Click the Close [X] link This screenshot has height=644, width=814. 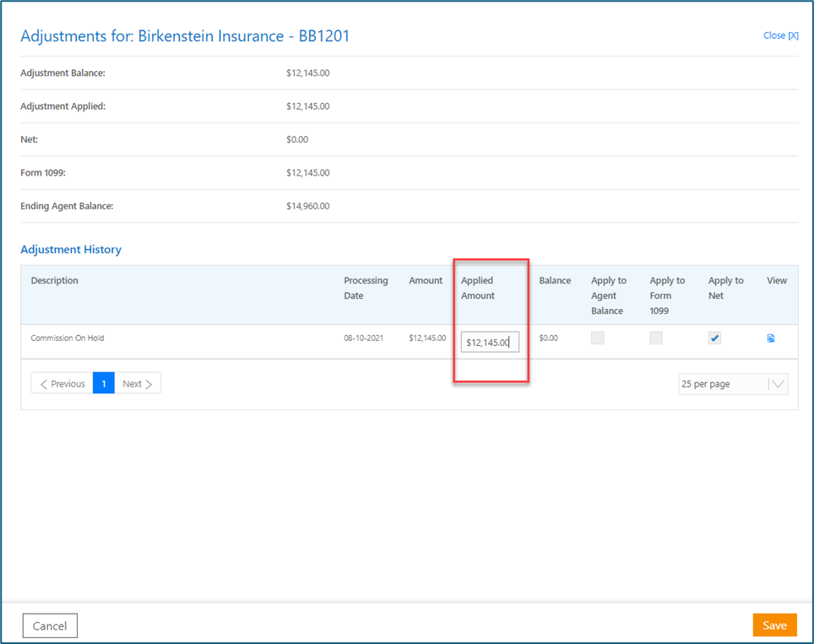(780, 35)
